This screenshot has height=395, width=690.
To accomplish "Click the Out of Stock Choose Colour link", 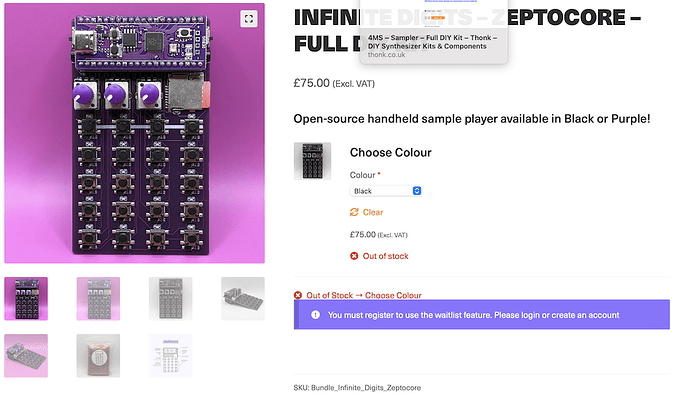I will click(364, 295).
